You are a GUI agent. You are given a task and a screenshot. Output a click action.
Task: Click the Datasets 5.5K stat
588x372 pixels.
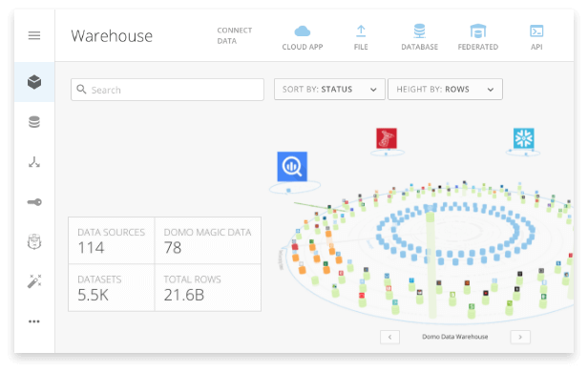point(112,288)
